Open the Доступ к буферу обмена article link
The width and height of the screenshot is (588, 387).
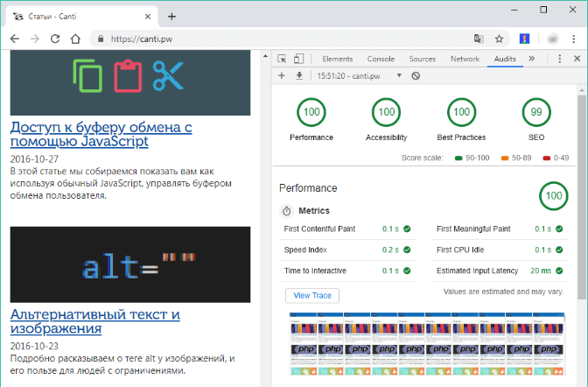point(101,134)
